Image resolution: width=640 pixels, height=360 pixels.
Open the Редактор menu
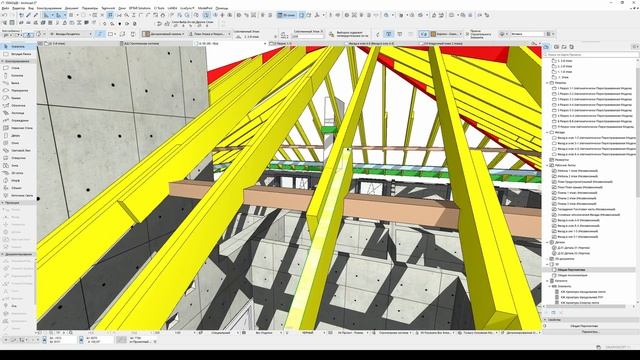pos(18,8)
